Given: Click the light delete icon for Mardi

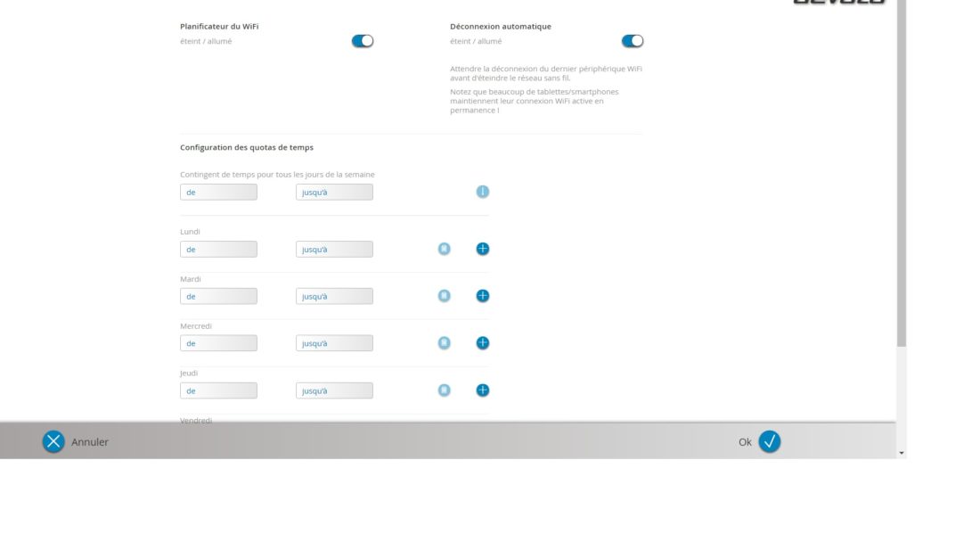Looking at the screenshot, I should (x=444, y=296).
